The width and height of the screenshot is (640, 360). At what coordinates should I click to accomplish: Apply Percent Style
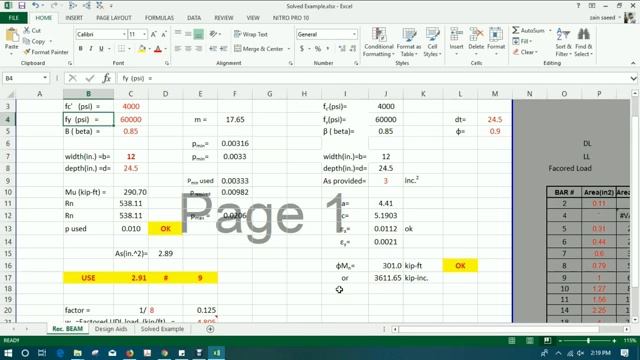318,49
